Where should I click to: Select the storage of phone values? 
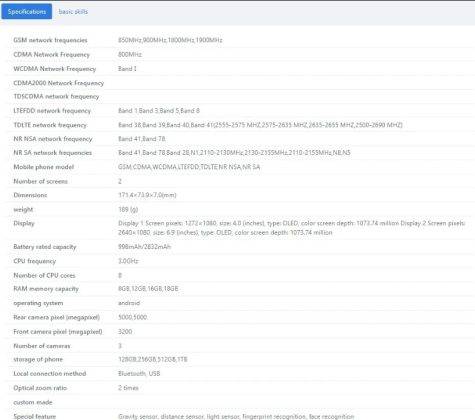(x=153, y=359)
